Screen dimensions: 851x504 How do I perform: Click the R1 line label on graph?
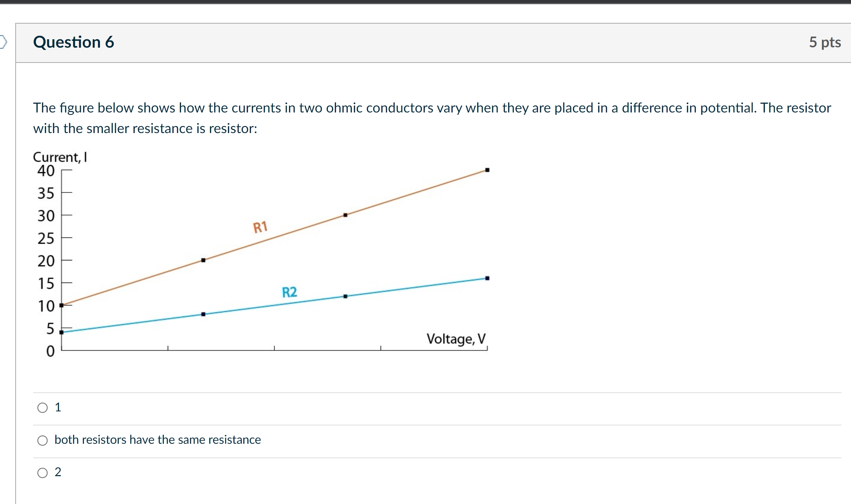260,226
